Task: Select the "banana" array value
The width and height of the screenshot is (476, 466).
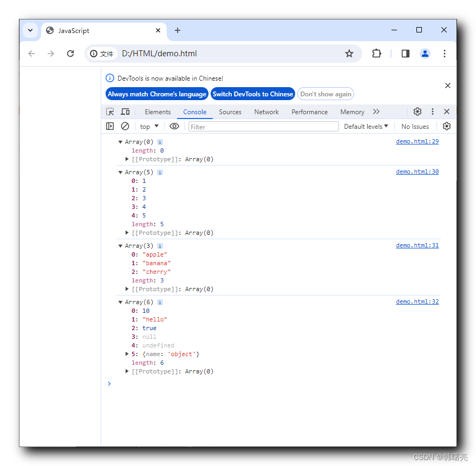Action: tap(157, 263)
